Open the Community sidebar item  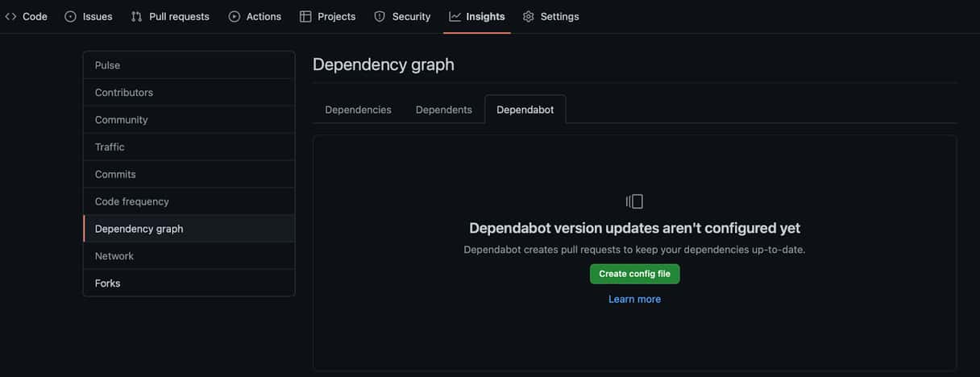pos(189,120)
